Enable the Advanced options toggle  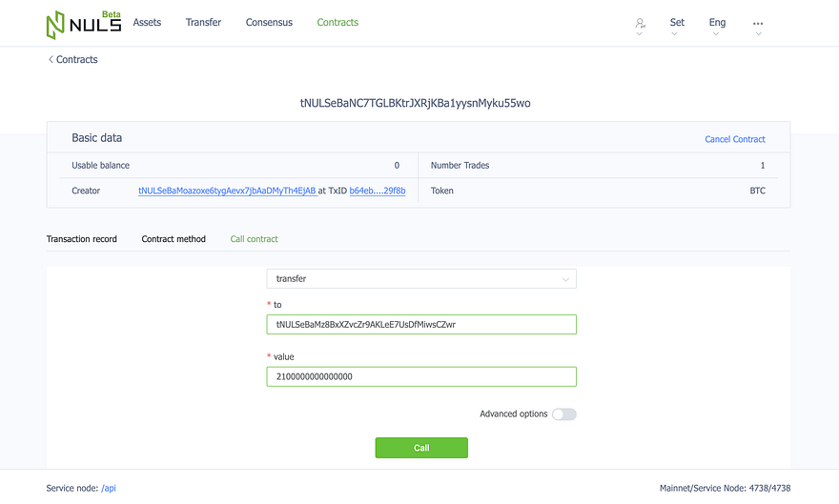pyautogui.click(x=564, y=414)
